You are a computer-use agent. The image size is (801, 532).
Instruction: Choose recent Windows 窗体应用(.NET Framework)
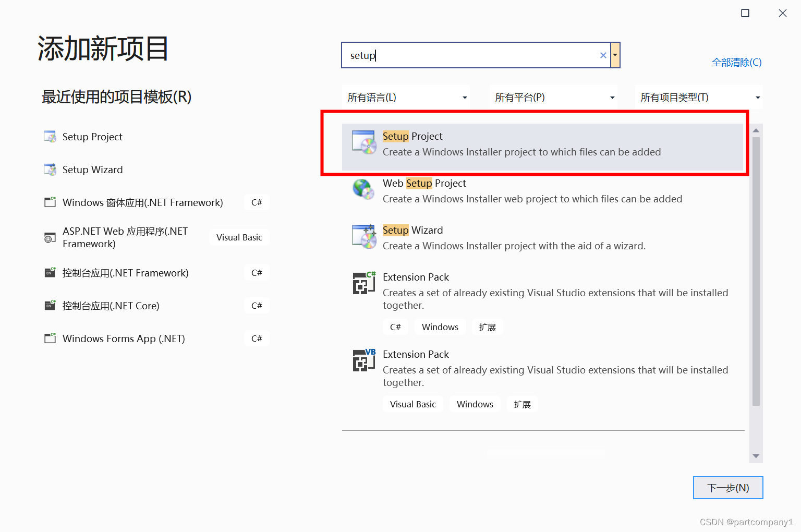pyautogui.click(x=142, y=202)
